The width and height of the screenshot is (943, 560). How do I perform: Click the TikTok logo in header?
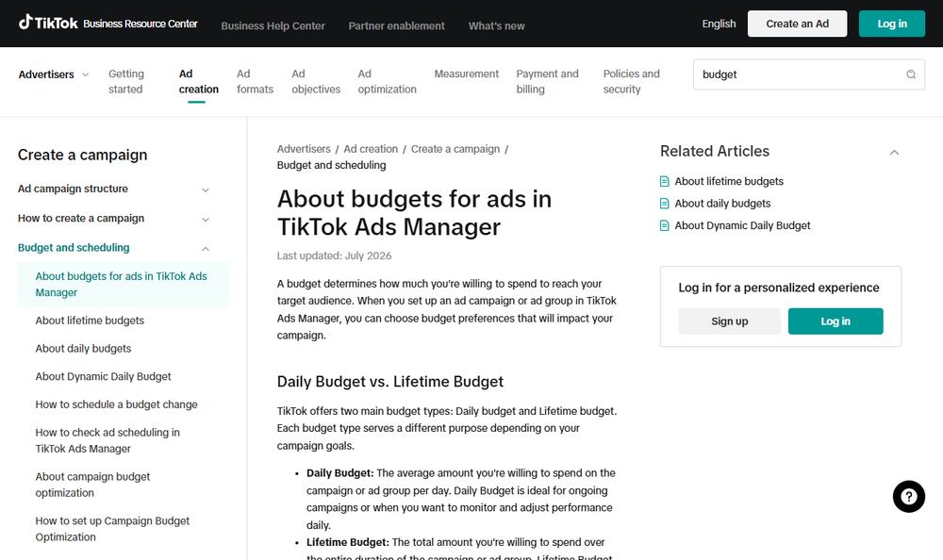(x=48, y=23)
